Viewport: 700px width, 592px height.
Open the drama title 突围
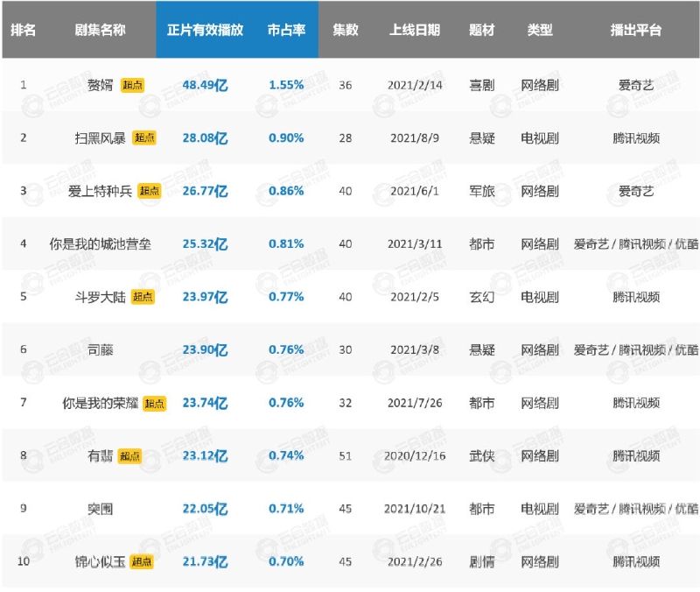point(101,508)
